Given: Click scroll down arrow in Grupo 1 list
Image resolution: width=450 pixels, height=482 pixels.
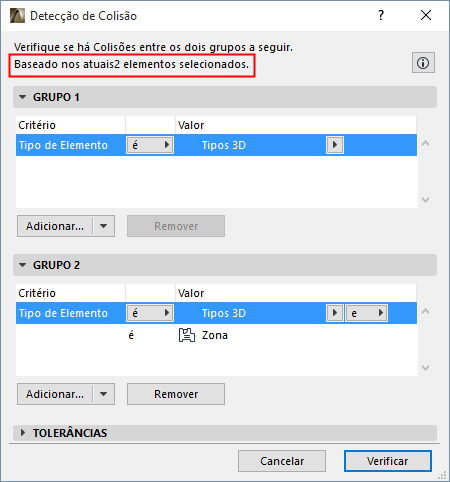Looking at the screenshot, I should 425,200.
